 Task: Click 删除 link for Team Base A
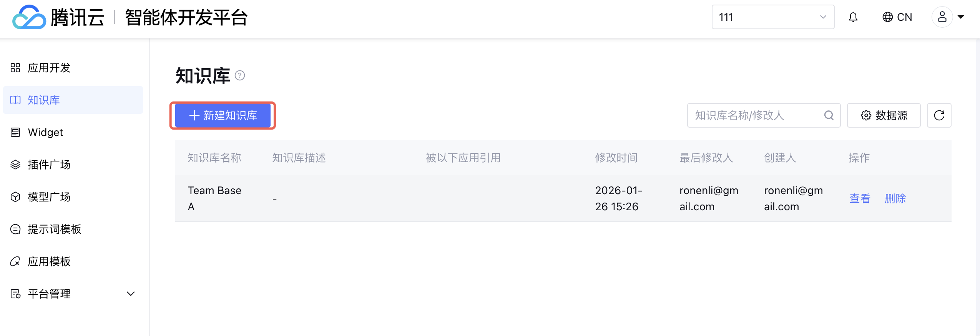click(x=895, y=198)
